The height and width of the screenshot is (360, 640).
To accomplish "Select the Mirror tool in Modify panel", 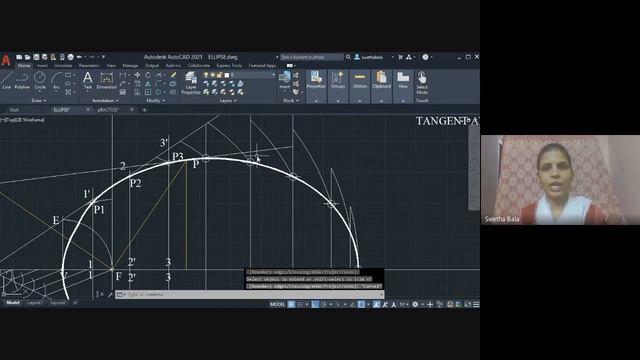I will pos(148,84).
